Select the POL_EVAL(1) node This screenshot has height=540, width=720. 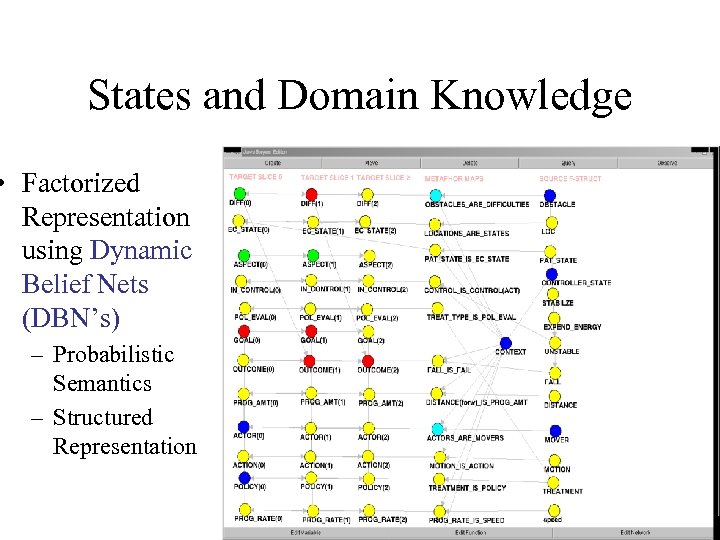310,309
